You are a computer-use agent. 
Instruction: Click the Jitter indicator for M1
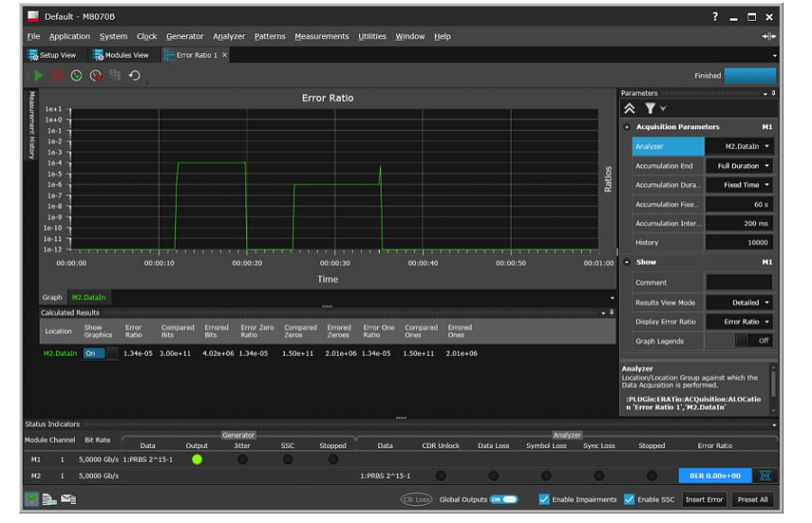point(242,459)
